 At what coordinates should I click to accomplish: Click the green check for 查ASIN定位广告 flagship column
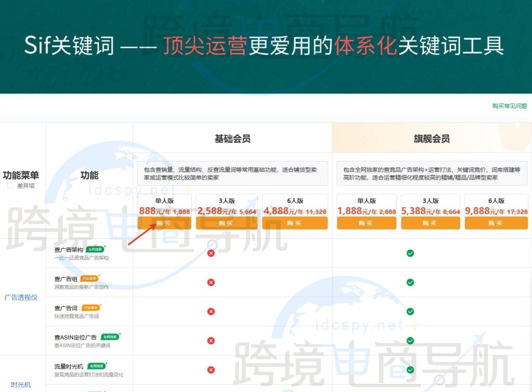[410, 341]
